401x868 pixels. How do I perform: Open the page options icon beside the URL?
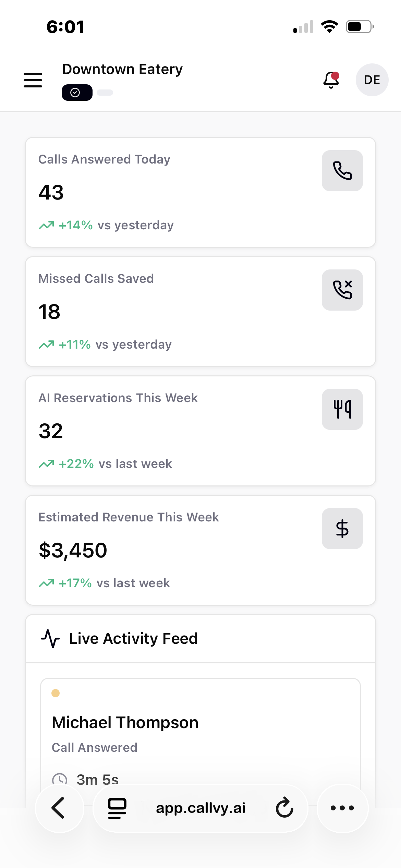click(117, 808)
